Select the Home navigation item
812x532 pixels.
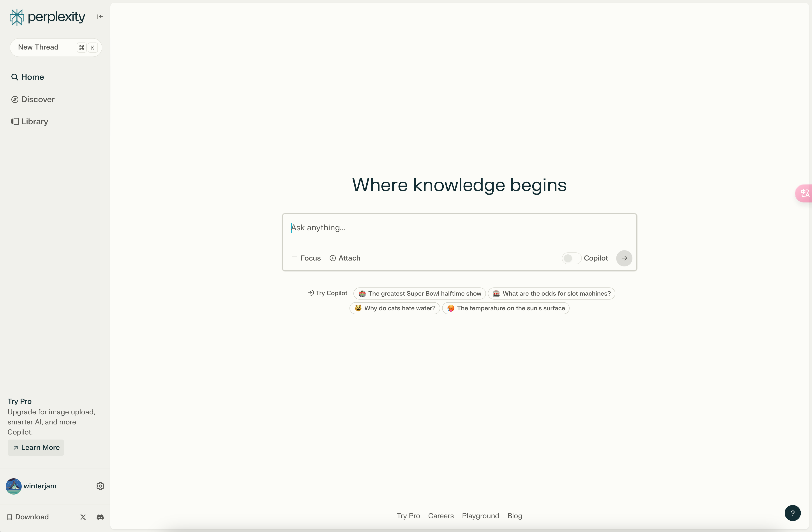click(28, 77)
